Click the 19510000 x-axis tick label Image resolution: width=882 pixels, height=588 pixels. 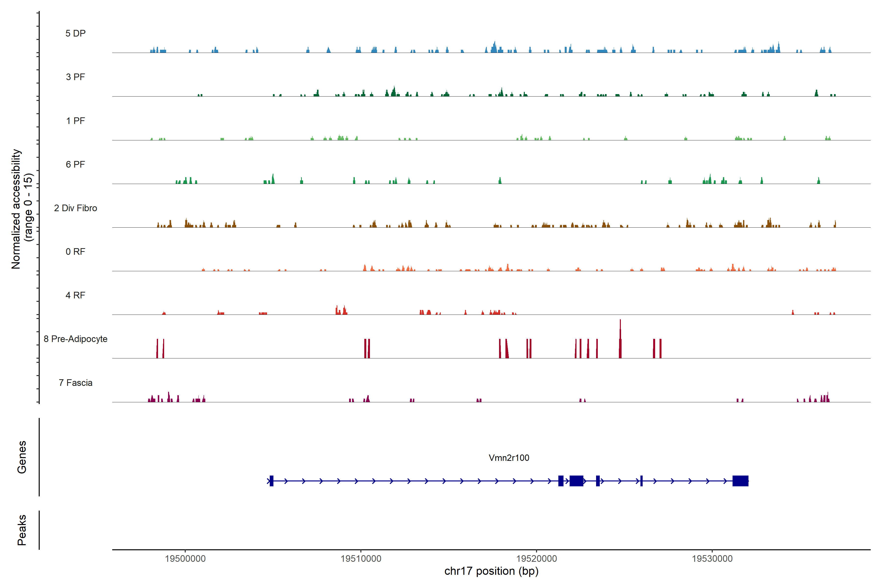click(361, 558)
